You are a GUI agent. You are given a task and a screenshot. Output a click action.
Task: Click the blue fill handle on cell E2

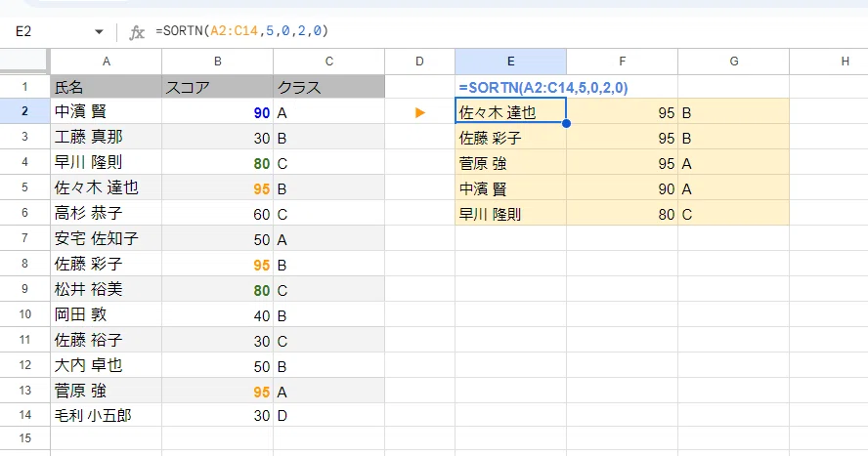(x=566, y=124)
